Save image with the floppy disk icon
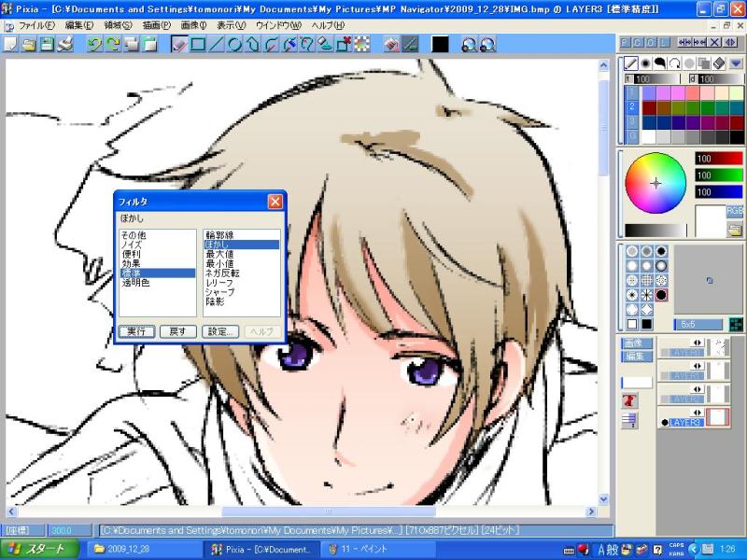The height and width of the screenshot is (560, 747). point(47,45)
